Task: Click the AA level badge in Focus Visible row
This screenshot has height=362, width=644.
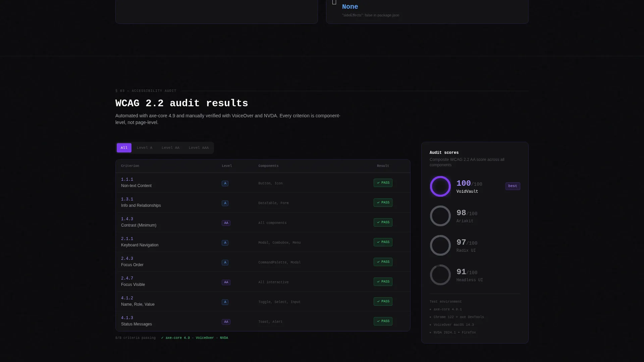Action: [226, 283]
